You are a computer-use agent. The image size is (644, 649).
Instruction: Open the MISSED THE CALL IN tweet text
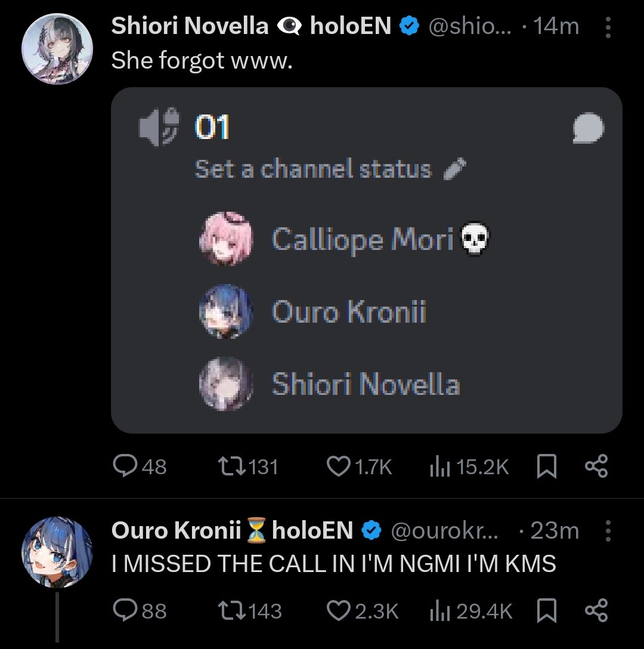click(x=333, y=563)
